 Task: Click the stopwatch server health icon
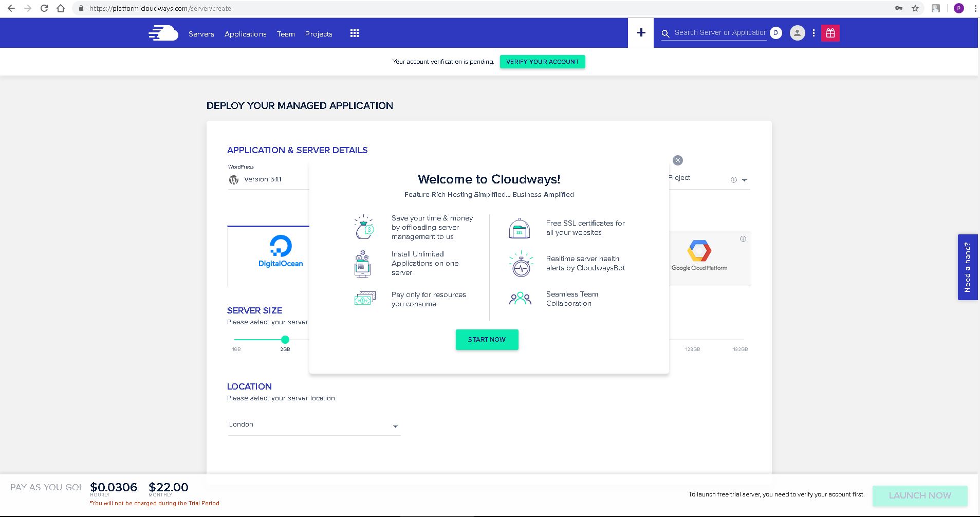pyautogui.click(x=521, y=264)
